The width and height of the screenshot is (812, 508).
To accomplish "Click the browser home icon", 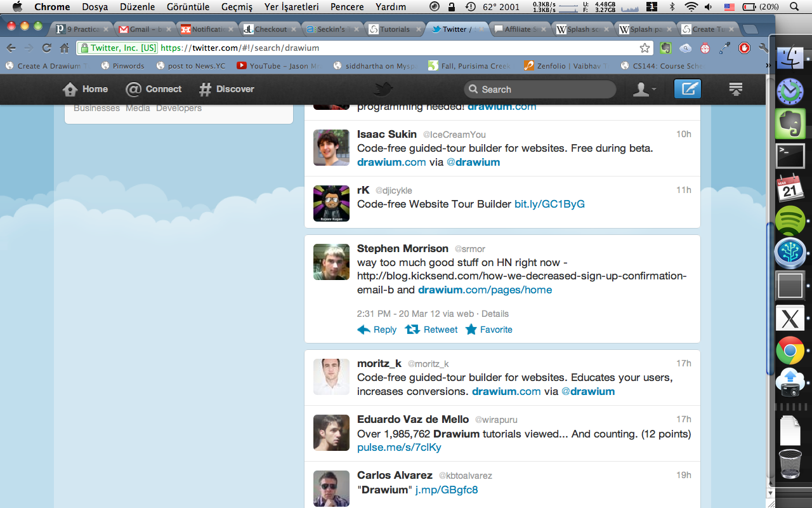I will point(64,48).
